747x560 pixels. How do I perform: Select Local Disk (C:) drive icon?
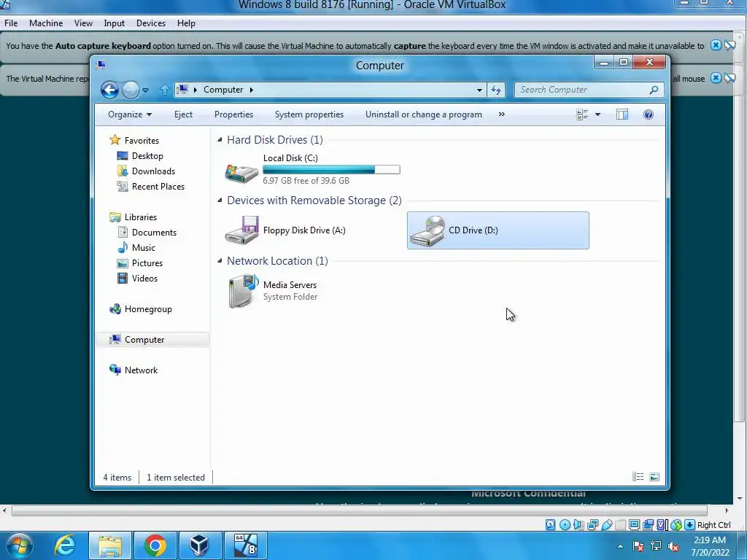[x=241, y=173]
